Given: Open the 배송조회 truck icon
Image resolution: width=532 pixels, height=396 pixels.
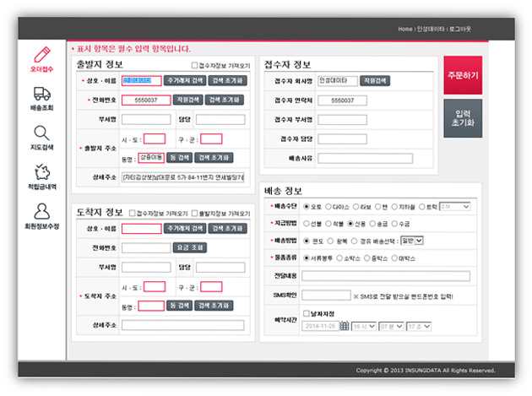Looking at the screenshot, I should coord(41,95).
